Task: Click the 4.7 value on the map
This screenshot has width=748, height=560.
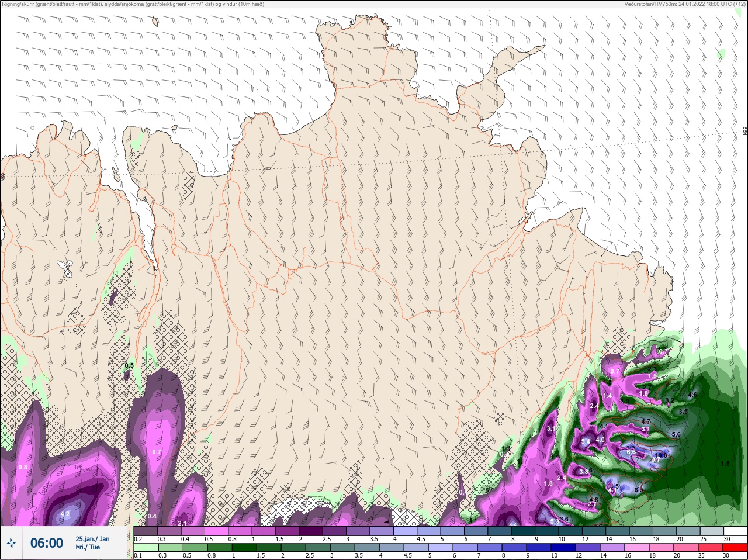Action: (x=646, y=421)
